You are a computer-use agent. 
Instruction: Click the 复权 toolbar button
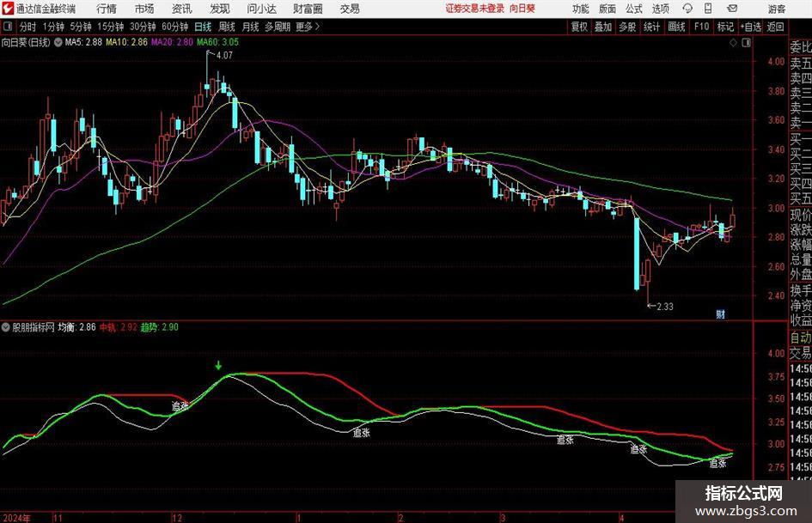point(579,27)
